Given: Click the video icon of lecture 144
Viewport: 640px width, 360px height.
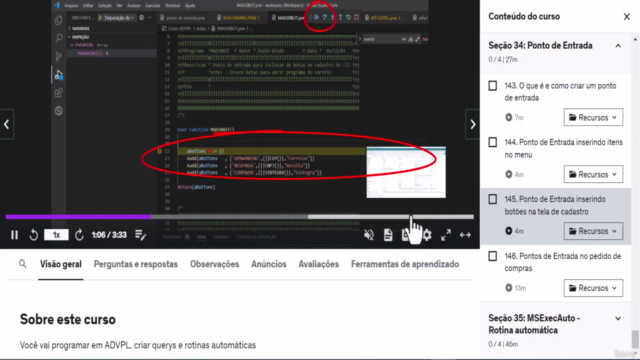Looking at the screenshot, I should coord(509,174).
